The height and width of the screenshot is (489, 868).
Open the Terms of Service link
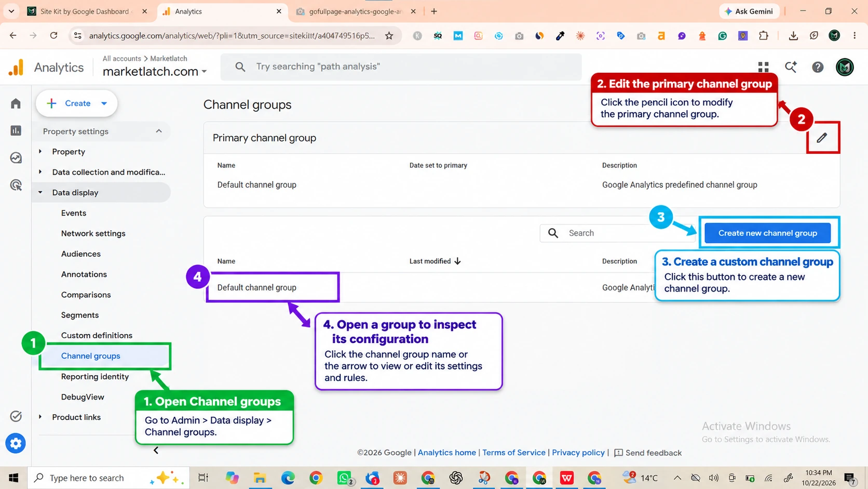(x=514, y=453)
